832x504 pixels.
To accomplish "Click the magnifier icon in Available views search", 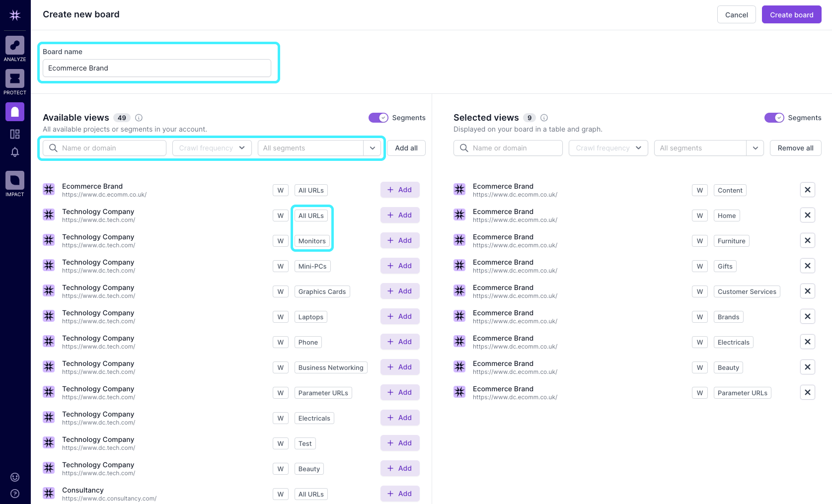I will (53, 148).
